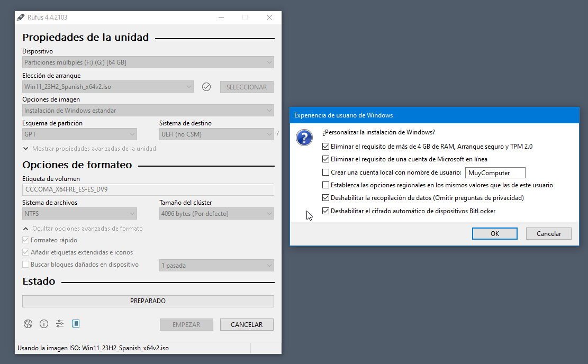Screen dimensions: 588x364
Task: Click the CANCELAR button in Rufus
Action: click(247, 325)
